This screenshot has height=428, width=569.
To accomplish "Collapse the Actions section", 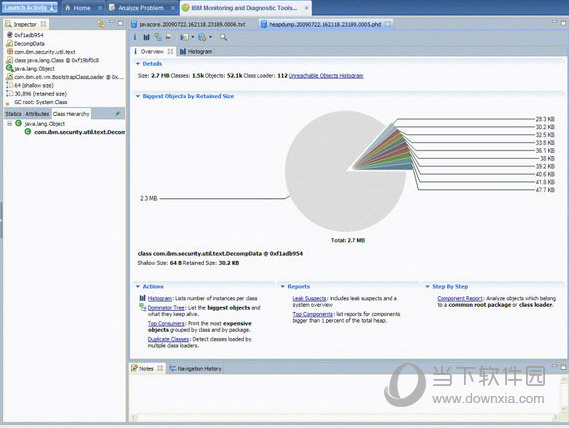I will point(138,286).
